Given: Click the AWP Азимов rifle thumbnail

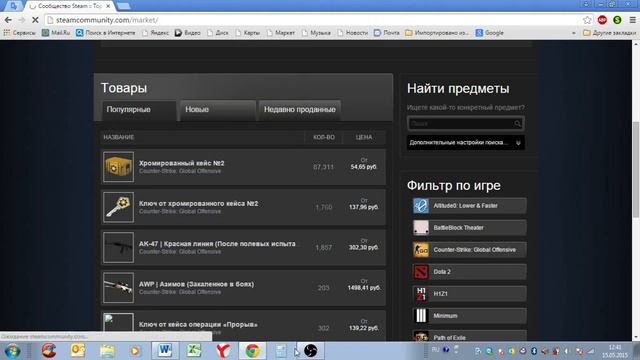Looking at the screenshot, I should pyautogui.click(x=118, y=288).
